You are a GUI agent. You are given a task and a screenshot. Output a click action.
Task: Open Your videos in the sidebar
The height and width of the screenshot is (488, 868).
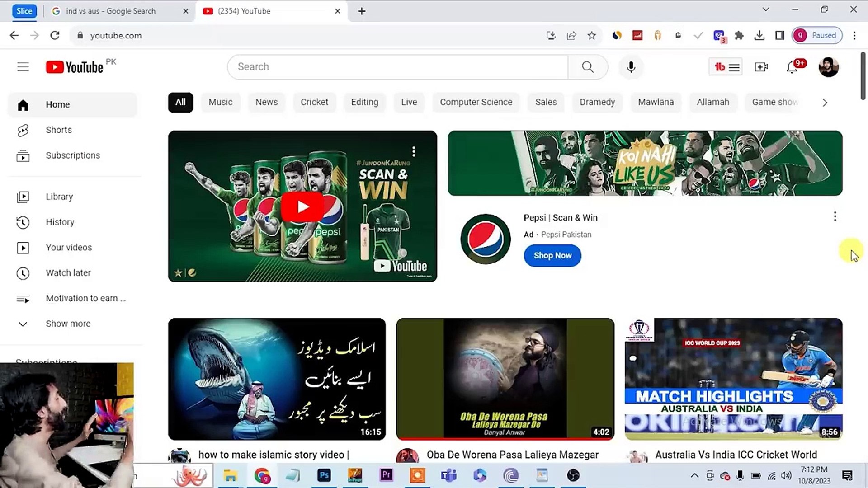pyautogui.click(x=72, y=248)
